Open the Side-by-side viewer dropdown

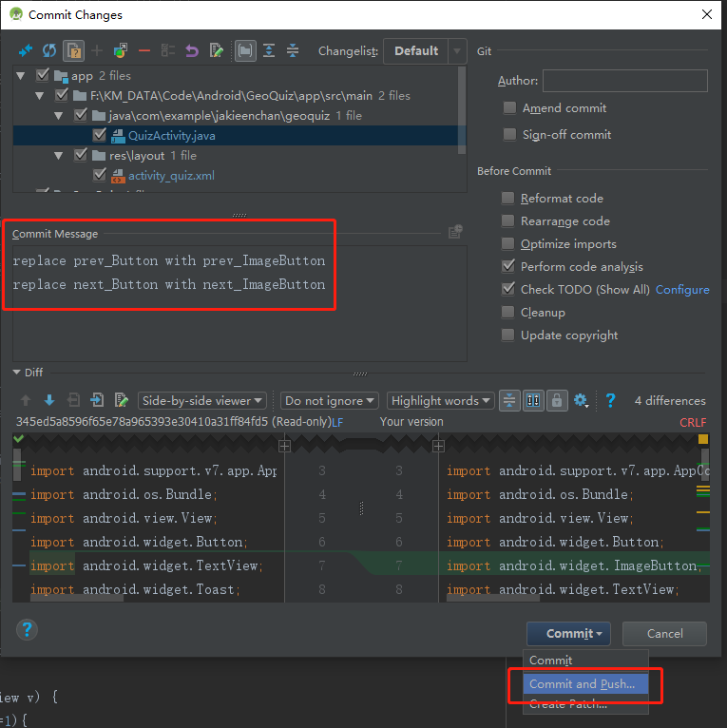(201, 400)
